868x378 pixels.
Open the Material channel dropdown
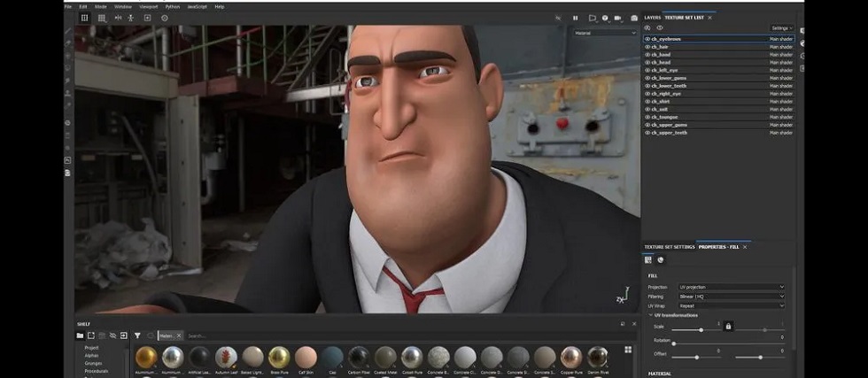coord(605,33)
